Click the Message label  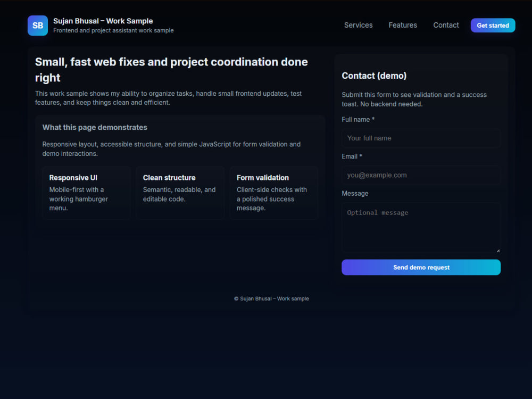click(355, 194)
